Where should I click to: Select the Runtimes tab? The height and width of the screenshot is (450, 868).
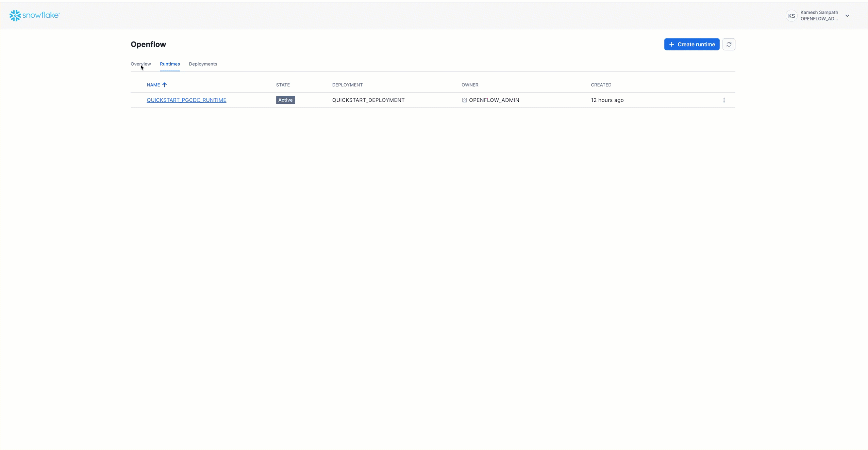pos(170,64)
